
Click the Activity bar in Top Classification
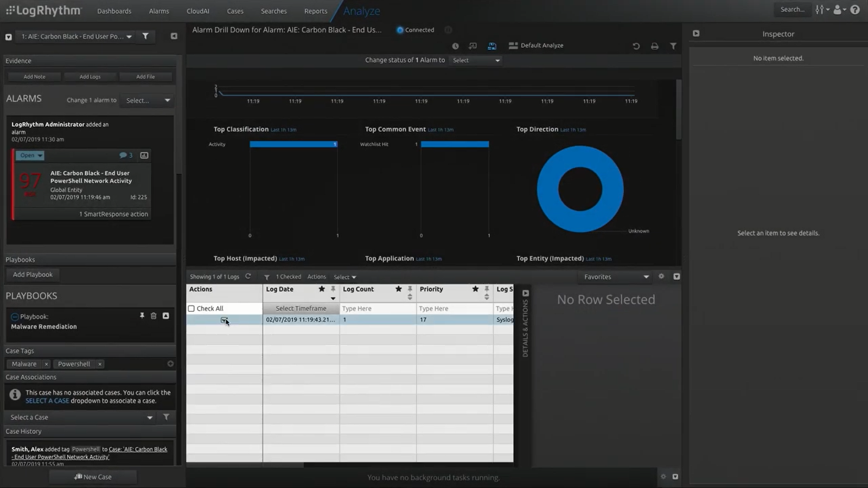(293, 144)
